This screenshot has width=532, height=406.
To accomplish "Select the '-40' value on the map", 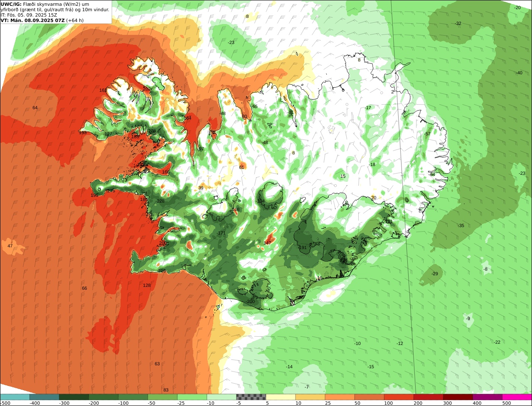I will 519,73.
